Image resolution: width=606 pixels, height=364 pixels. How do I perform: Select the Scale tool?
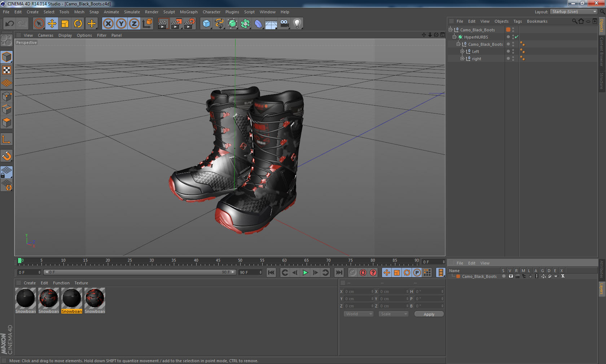click(65, 24)
